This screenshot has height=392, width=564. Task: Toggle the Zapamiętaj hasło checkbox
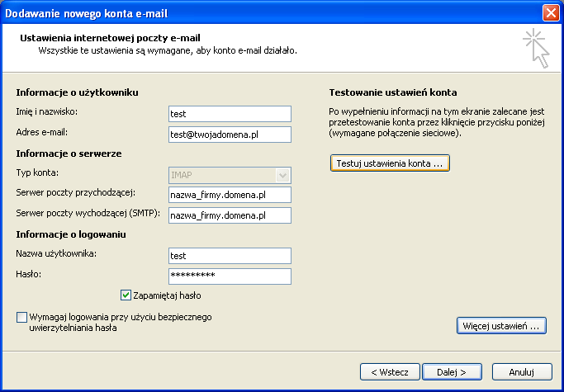click(126, 295)
